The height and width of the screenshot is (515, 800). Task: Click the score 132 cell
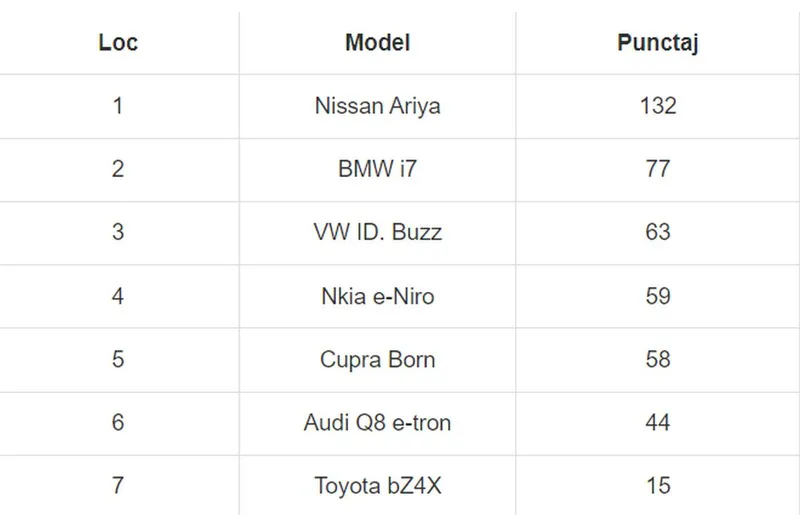tap(657, 105)
